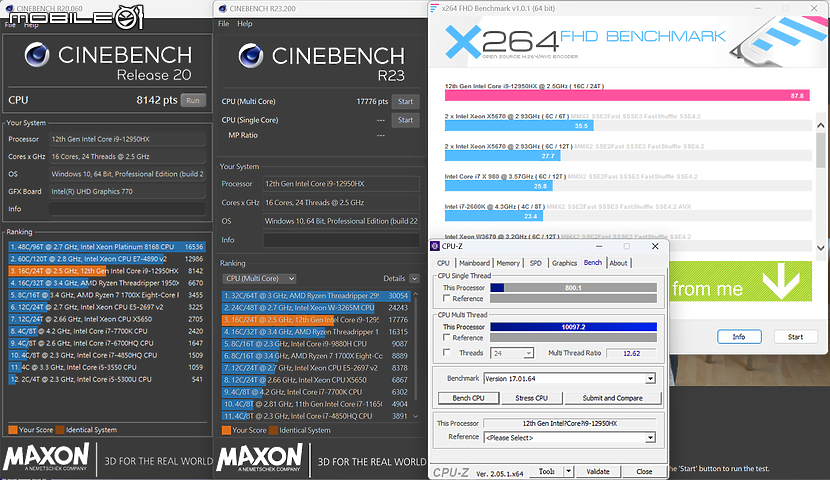Open CPU (Multi Core) ranking dropdown in R23
The height and width of the screenshot is (480, 830).
tap(259, 278)
